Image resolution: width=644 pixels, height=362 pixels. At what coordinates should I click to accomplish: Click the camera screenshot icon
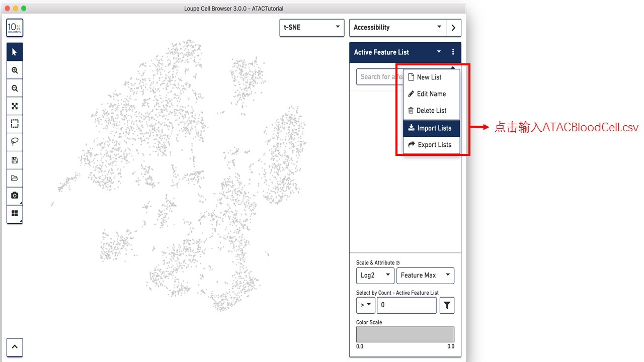click(15, 196)
